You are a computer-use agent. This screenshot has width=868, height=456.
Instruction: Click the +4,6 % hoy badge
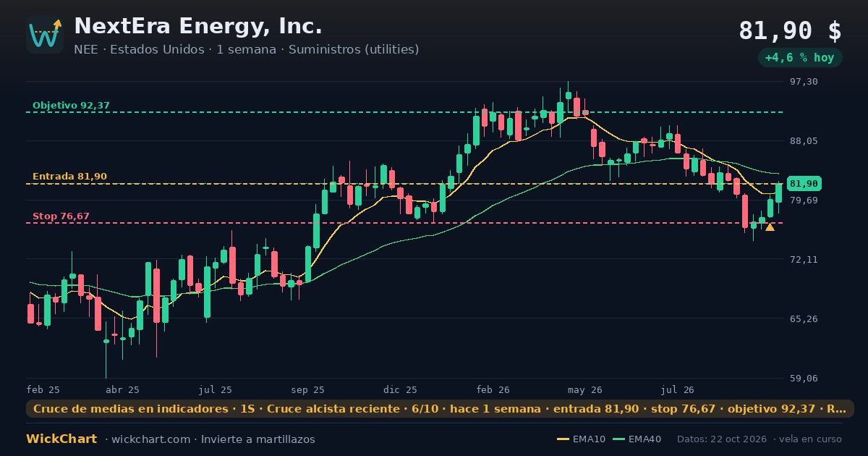click(x=800, y=58)
